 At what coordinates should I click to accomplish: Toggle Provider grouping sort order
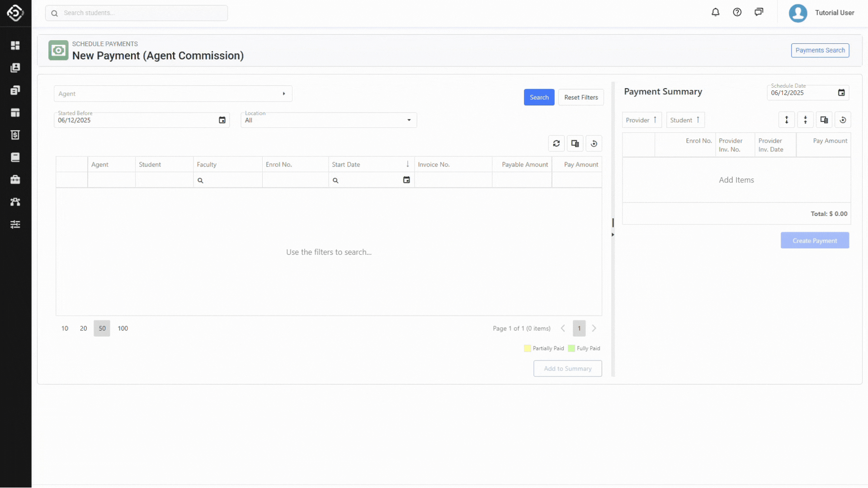click(x=642, y=120)
